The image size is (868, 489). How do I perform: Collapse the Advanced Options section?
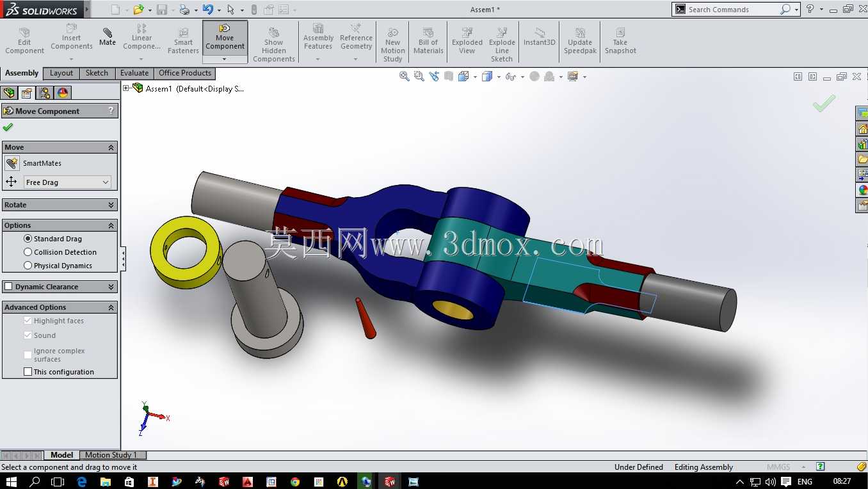coord(111,307)
